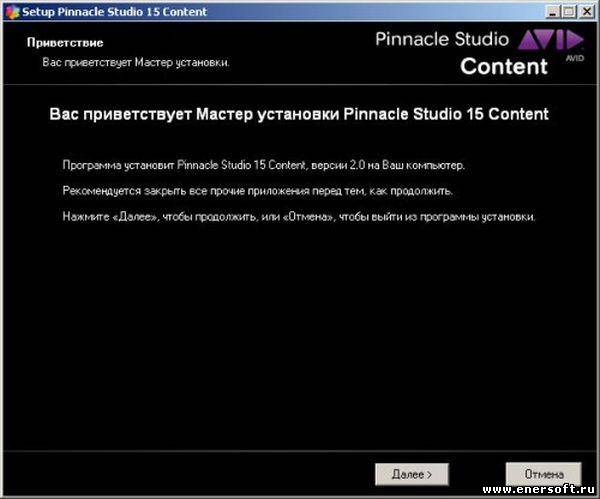The image size is (600, 499).
Task: Click the line "Рекомендуется закрыть все прочие приложения"
Action: pos(258,191)
